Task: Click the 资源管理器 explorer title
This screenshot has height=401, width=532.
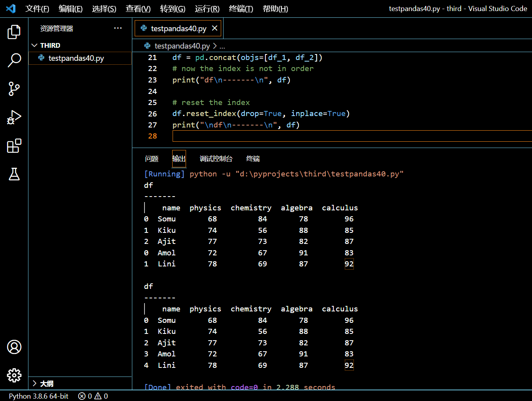Action: click(56, 28)
